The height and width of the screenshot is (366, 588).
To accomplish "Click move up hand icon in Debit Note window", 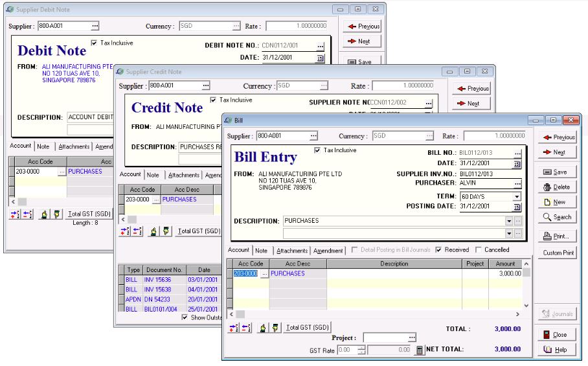I will pyautogui.click(x=44, y=214).
